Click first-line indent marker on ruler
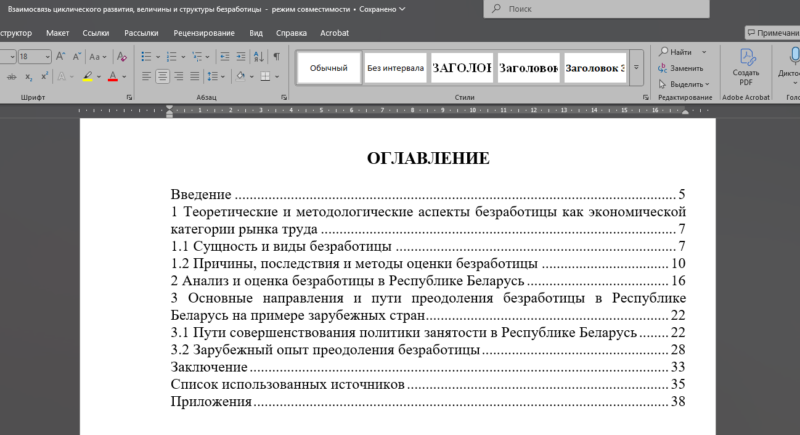Viewport: 800px width, 435px height. click(169, 108)
